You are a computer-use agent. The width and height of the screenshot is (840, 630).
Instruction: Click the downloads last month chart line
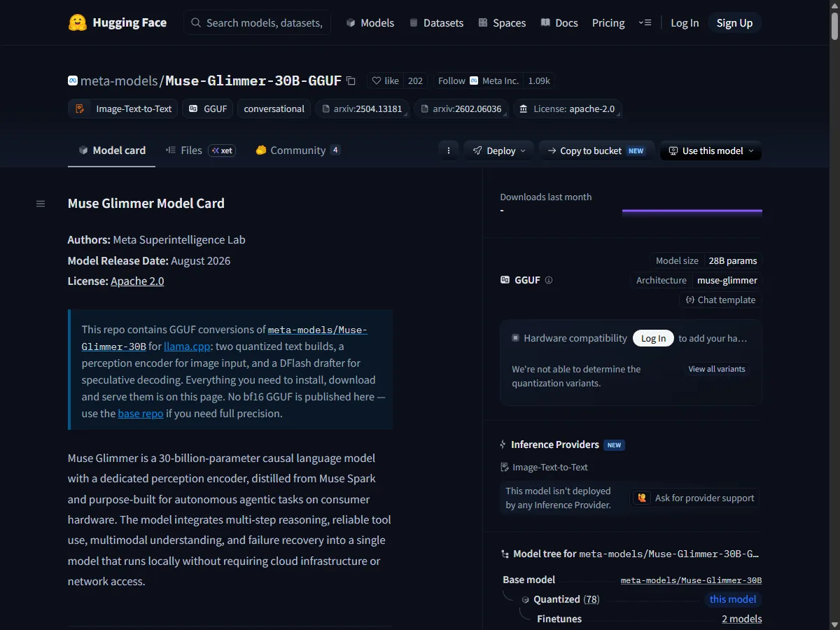point(692,211)
